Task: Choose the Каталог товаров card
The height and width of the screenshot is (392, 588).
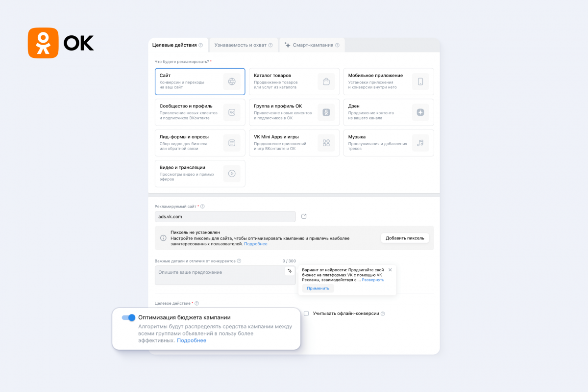Action: tap(294, 81)
